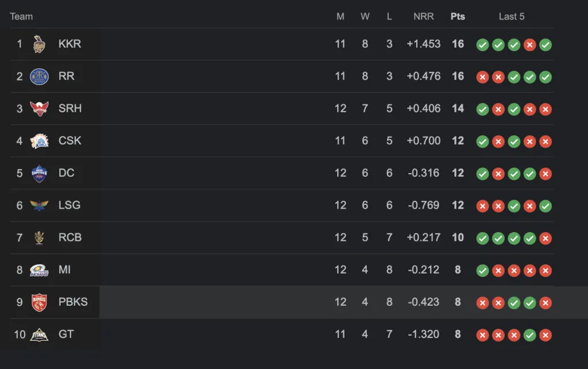Click the LSG winged logo
588x369 pixels.
pos(39,205)
